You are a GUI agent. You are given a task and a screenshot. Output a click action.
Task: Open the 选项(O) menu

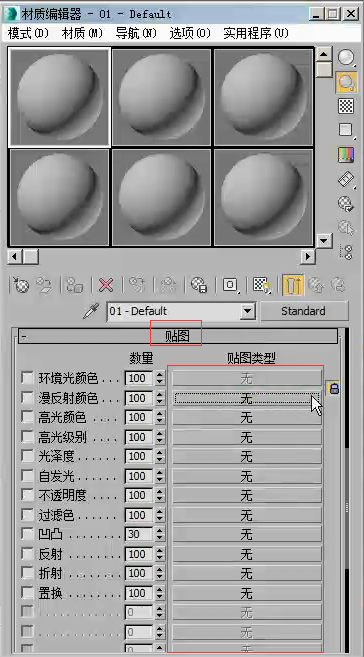(190, 33)
